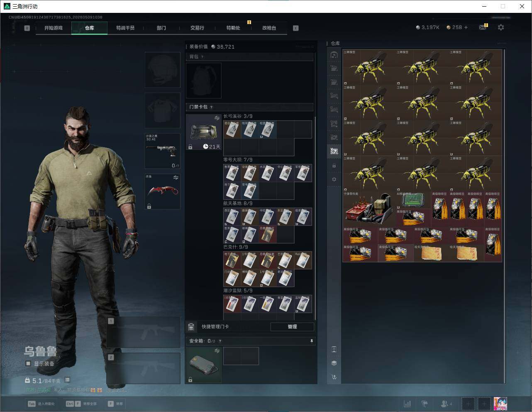Click the 零号大坝 7/9 keycard label
Viewport: 532px width, 412px height.
[x=238, y=160]
